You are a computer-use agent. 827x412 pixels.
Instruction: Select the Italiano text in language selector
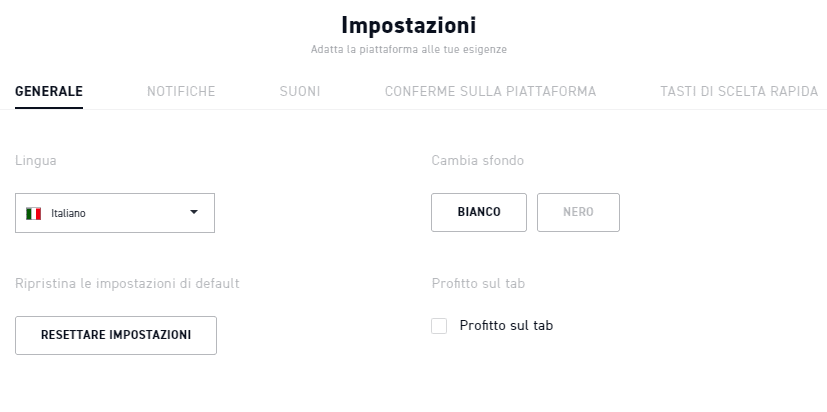click(68, 214)
